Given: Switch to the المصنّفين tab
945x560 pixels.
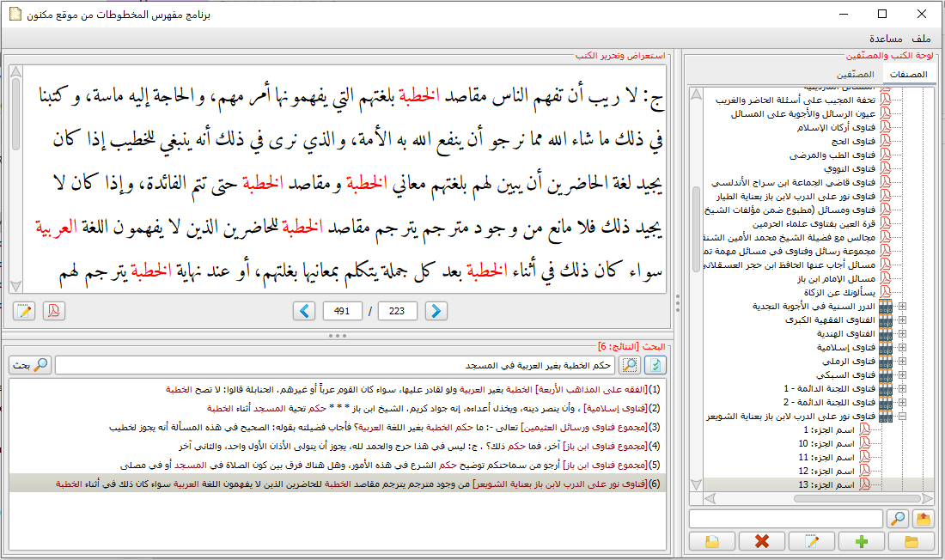Looking at the screenshot, I should click(x=855, y=74).
